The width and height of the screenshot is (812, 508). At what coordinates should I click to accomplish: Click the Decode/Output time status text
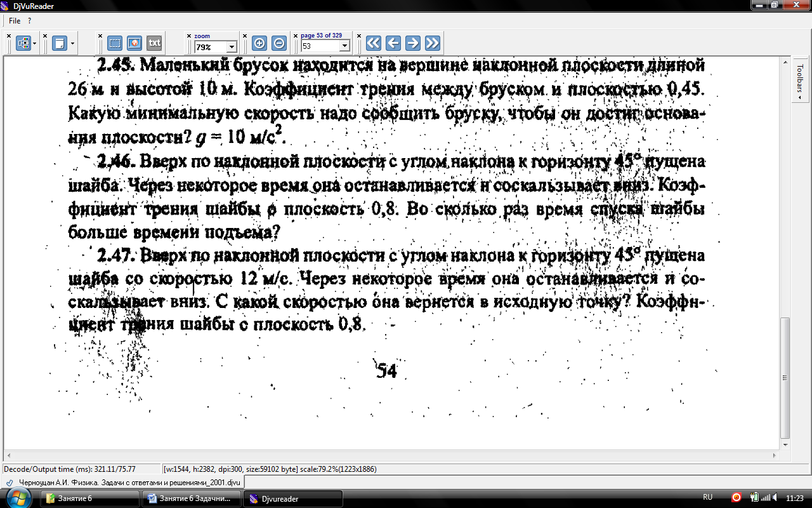tap(70, 469)
